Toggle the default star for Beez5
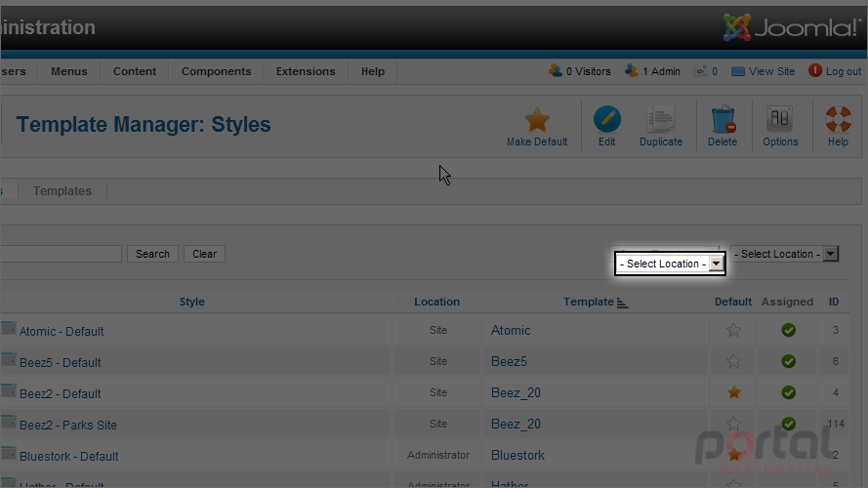Screen dimensions: 868x488 tap(733, 361)
